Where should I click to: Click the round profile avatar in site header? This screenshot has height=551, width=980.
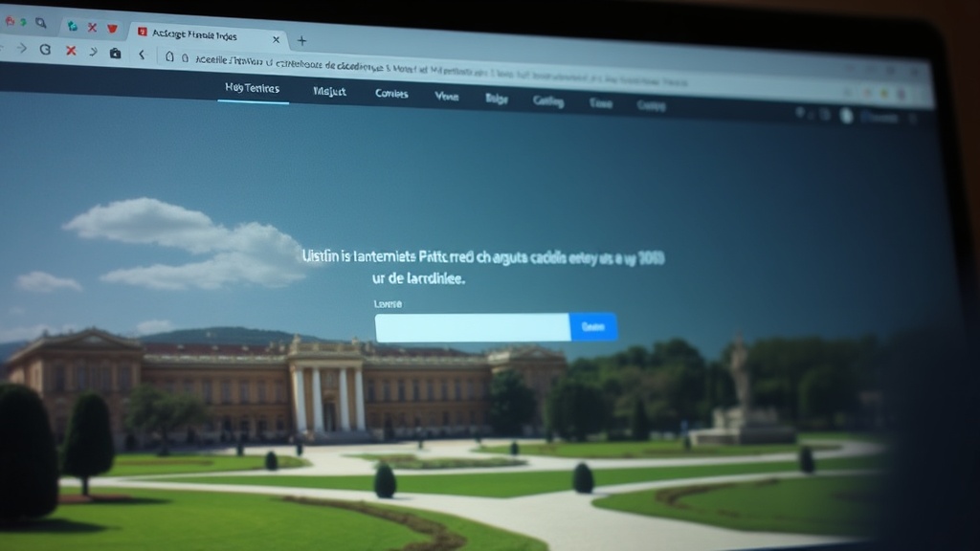[846, 115]
